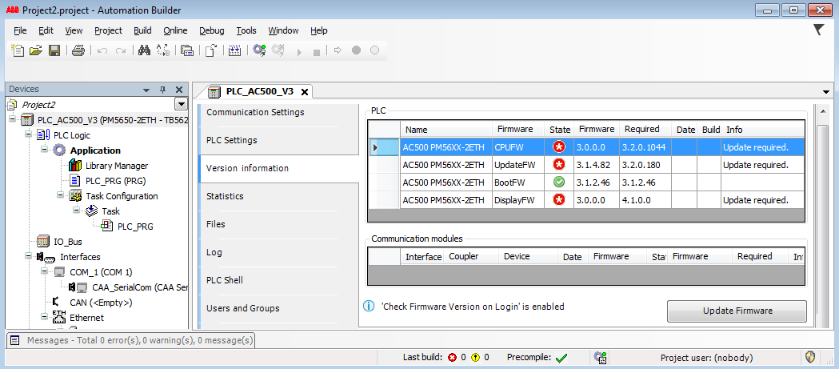This screenshot has width=839, height=369.
Task: Click the greyed Logout gear icon
Action: tap(278, 50)
